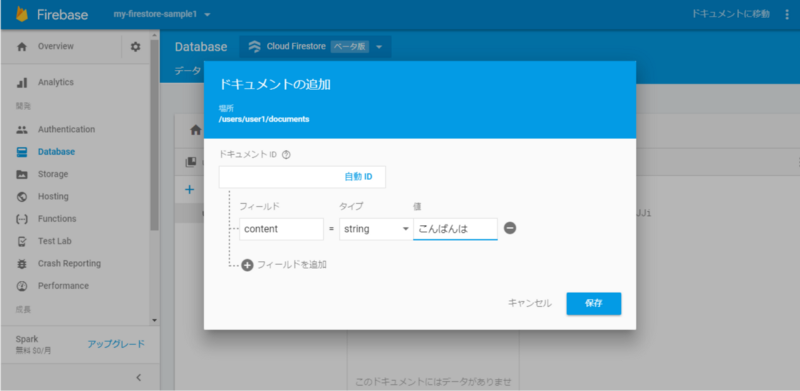Open Crash Reporting in the sidebar
Viewport: 800px width, 391px height.
point(69,263)
